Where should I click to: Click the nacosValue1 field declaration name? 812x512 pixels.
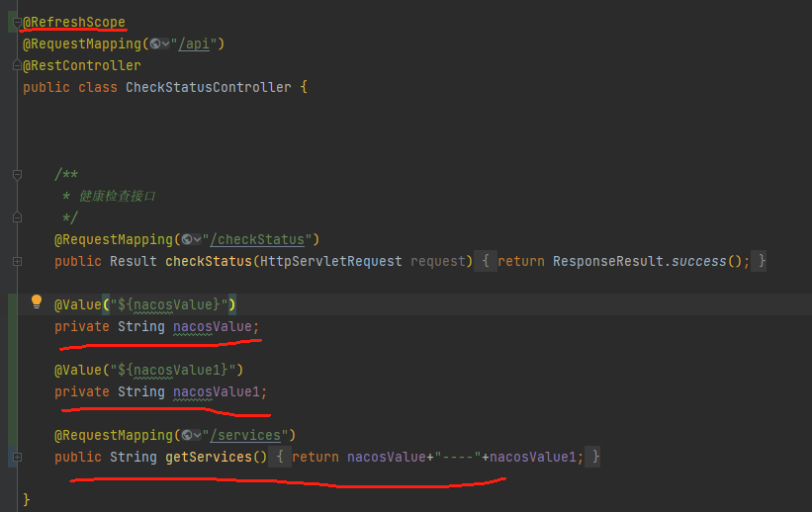click(217, 391)
